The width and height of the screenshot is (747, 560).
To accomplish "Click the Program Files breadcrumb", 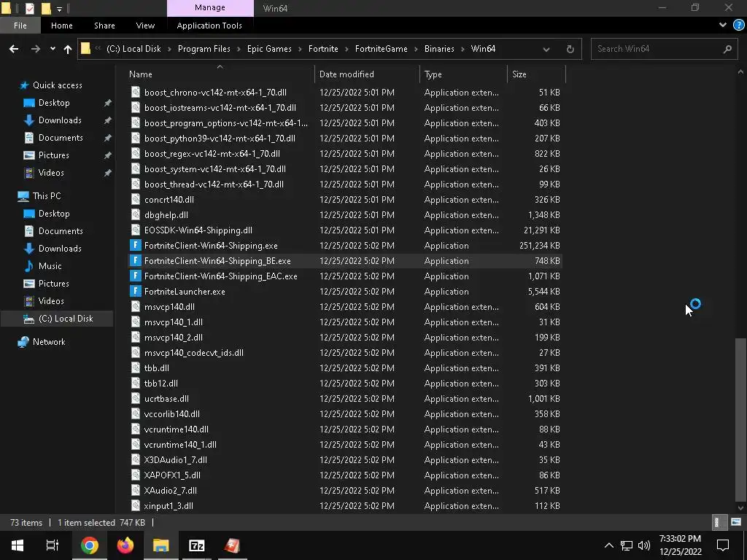I will (x=204, y=49).
